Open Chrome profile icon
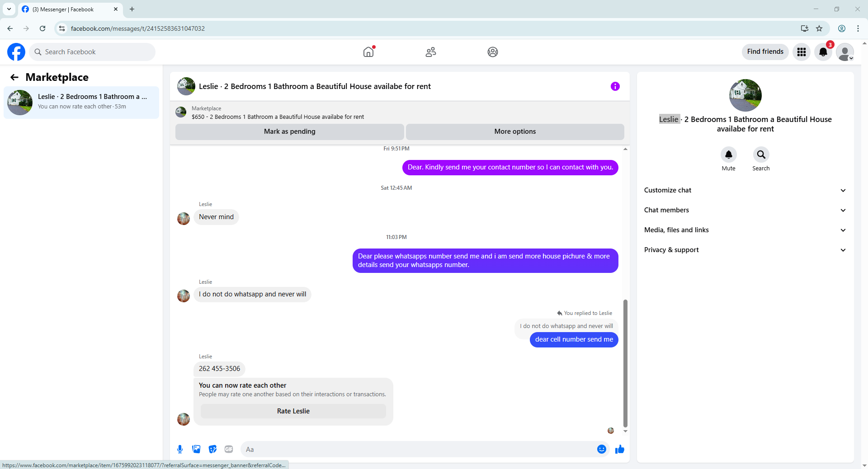868x469 pixels. point(842,28)
